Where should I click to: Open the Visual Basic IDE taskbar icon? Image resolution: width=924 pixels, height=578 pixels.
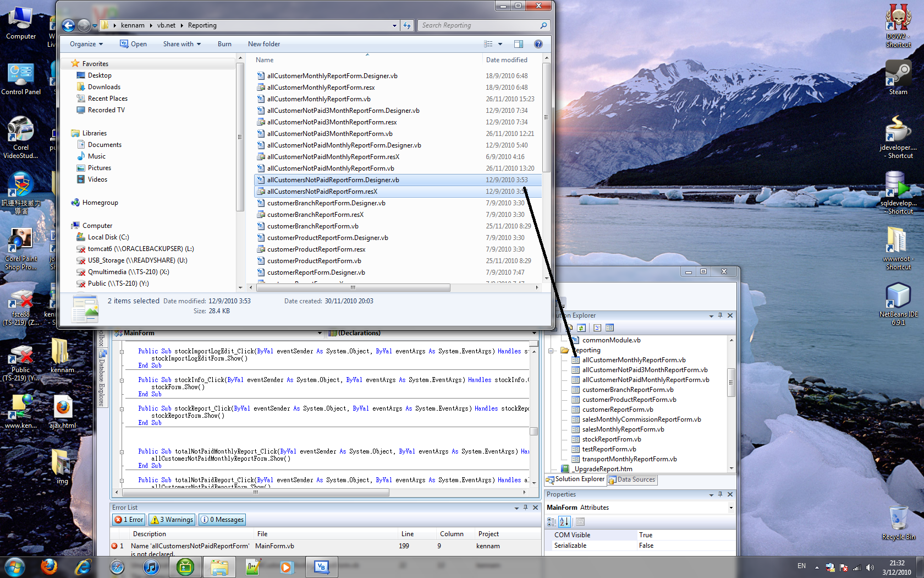point(321,566)
